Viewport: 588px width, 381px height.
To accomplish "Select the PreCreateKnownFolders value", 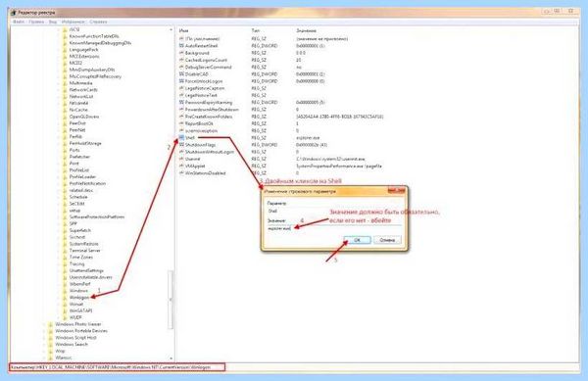I will pyautogui.click(x=209, y=117).
